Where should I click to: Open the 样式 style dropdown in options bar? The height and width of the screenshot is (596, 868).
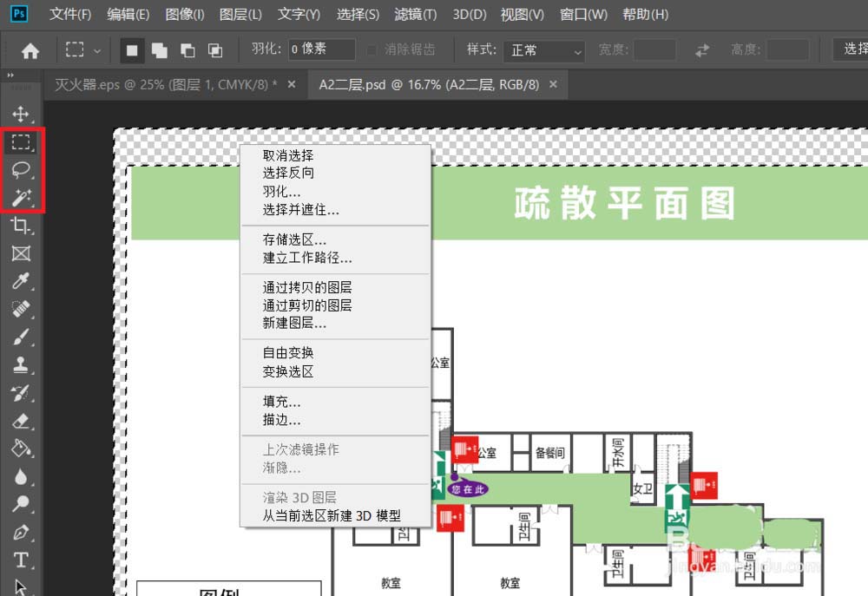(544, 50)
